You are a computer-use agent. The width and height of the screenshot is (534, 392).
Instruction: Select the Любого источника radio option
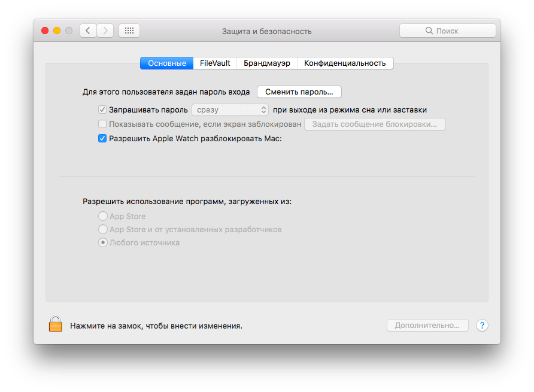tap(103, 242)
